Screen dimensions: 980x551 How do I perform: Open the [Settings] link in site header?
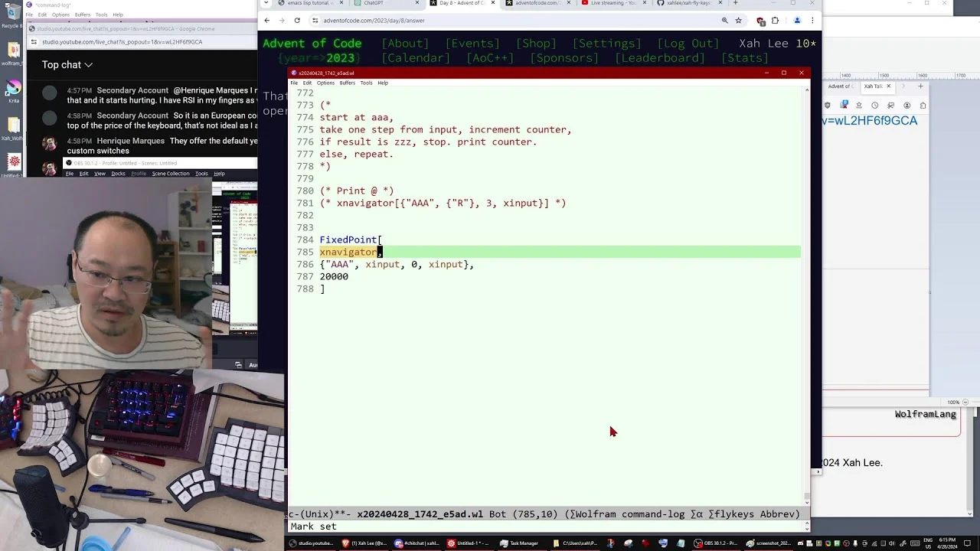[x=607, y=44]
